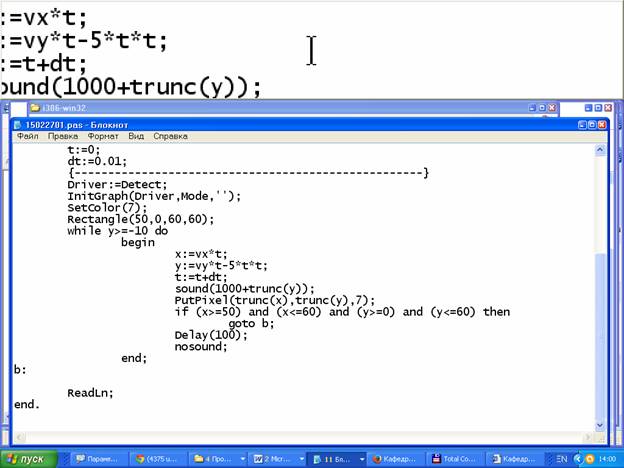624x468 pixels.
Task: Open the Формат menu
Action: coord(103,136)
